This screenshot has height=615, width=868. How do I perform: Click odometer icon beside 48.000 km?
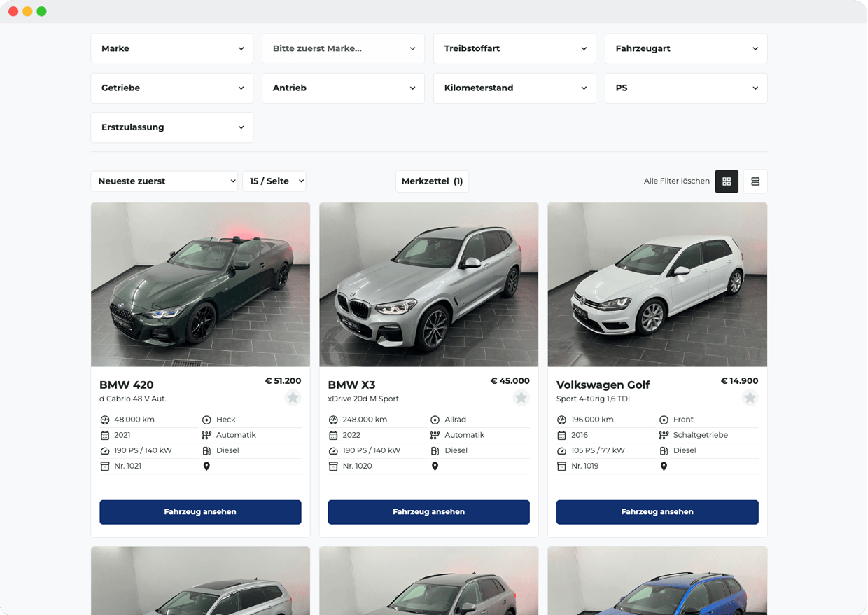105,420
